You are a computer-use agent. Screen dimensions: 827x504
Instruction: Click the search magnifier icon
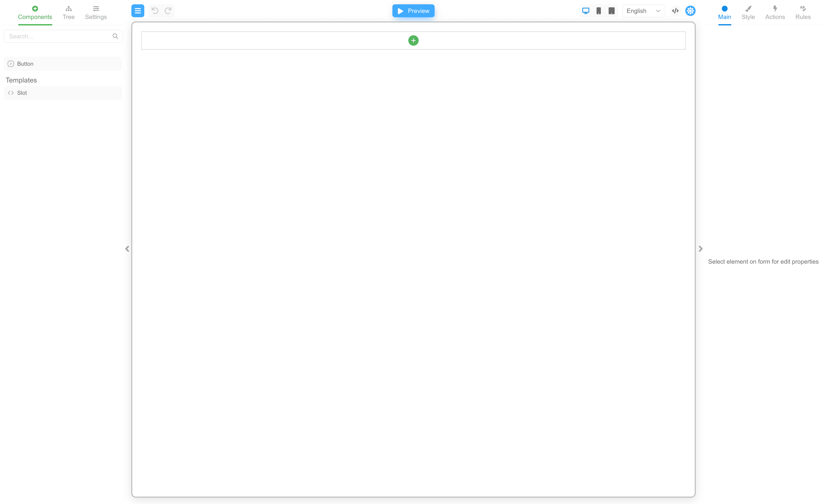tap(115, 36)
